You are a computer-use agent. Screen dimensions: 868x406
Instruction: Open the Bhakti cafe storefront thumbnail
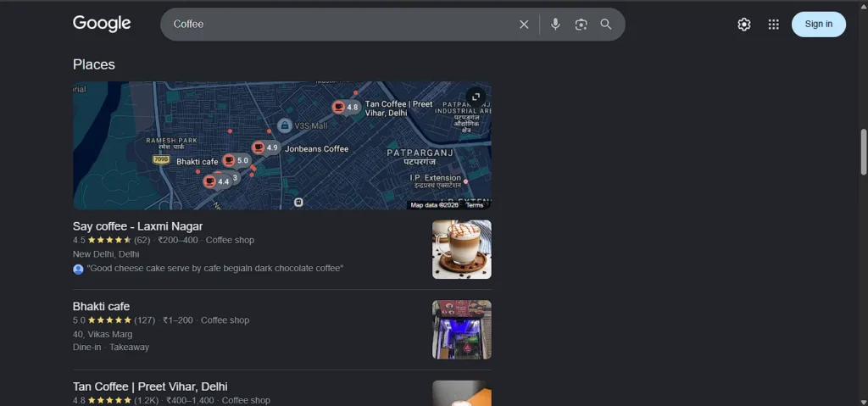pos(462,330)
